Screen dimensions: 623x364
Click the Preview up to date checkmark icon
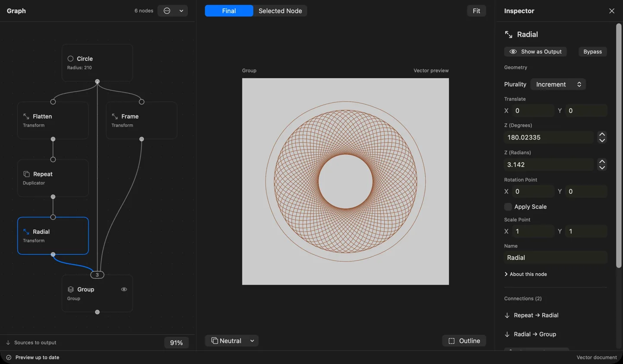(x=9, y=358)
